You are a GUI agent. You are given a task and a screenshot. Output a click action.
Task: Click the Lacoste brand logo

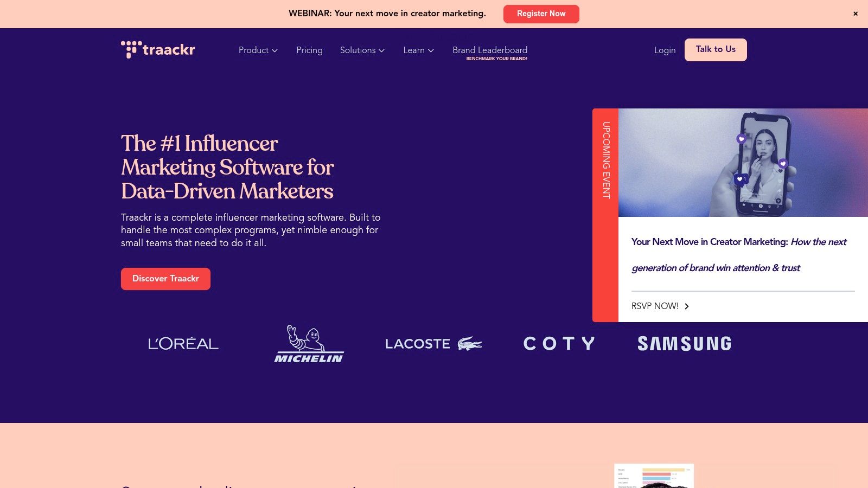tap(433, 344)
